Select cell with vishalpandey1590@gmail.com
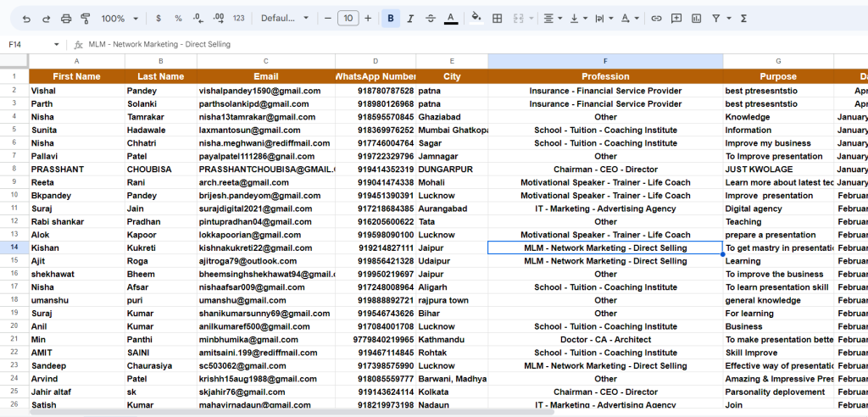Screen dimensions: 868x417 pos(265,91)
